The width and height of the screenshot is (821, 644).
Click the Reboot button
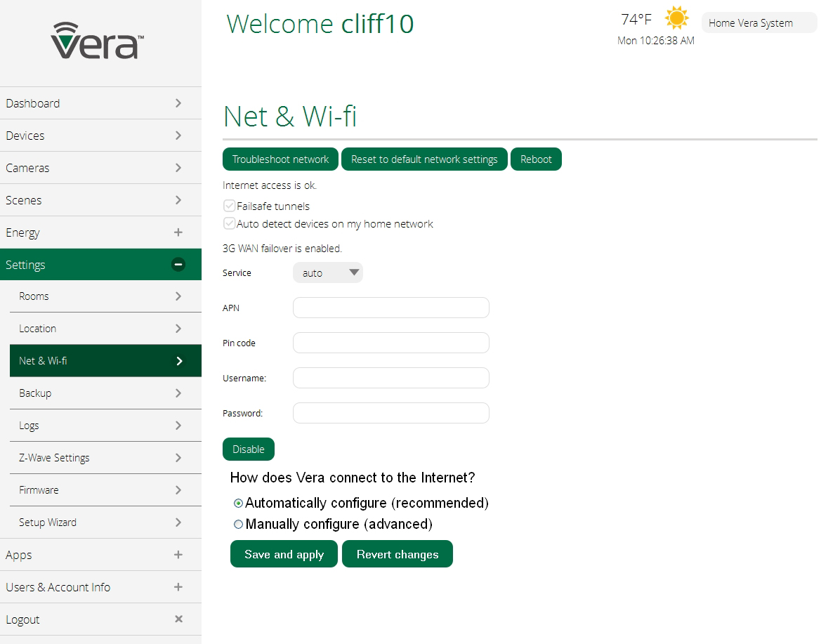tap(536, 159)
